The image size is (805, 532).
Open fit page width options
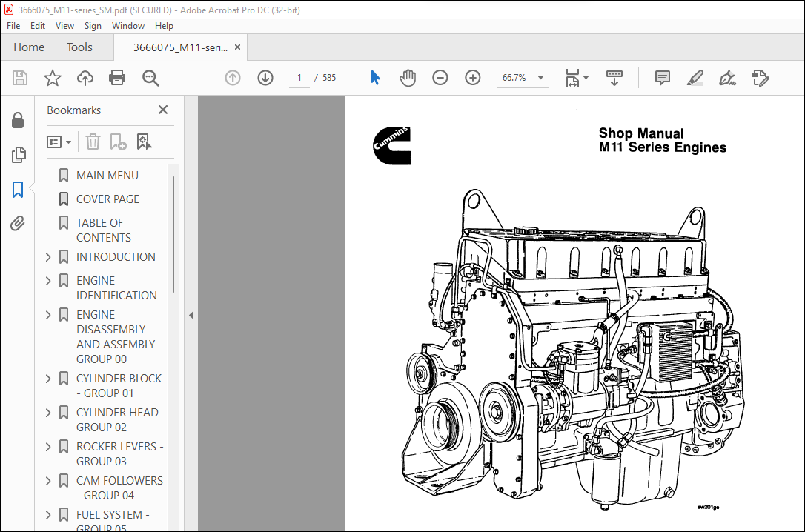coord(577,78)
